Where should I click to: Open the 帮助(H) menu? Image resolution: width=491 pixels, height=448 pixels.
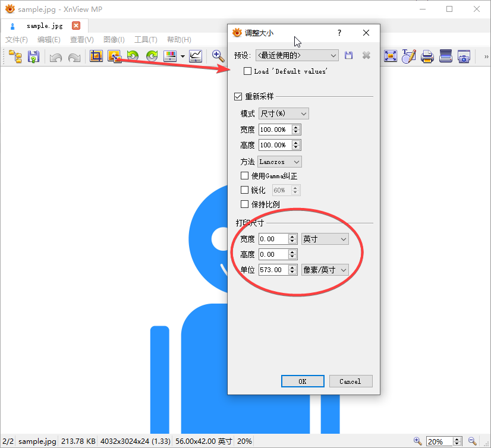pyautogui.click(x=179, y=40)
